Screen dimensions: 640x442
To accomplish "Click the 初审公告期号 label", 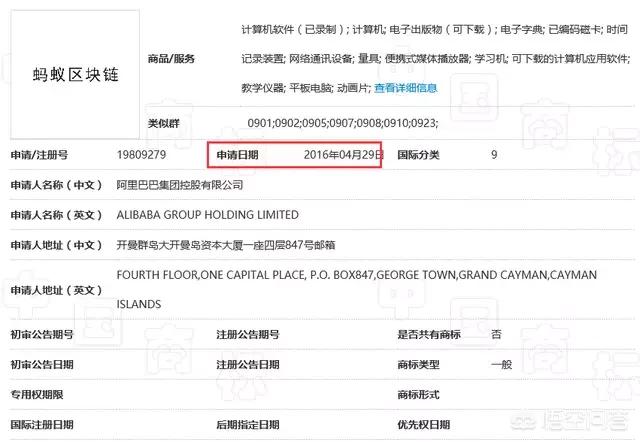I will coord(42,335).
